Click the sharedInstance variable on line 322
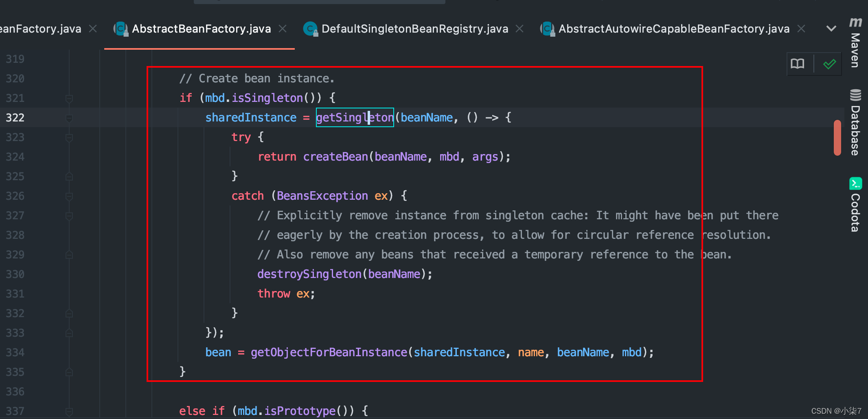Viewport: 868px width, 419px height. pyautogui.click(x=251, y=118)
